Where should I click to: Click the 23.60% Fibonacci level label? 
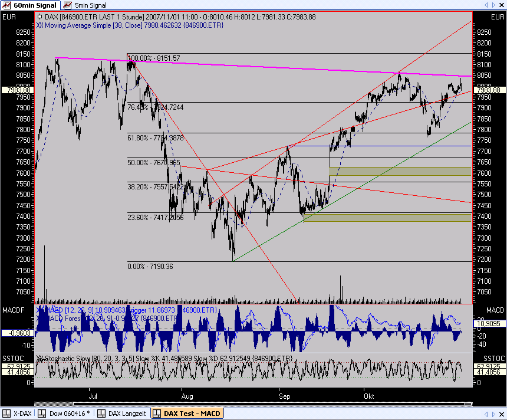click(x=155, y=218)
